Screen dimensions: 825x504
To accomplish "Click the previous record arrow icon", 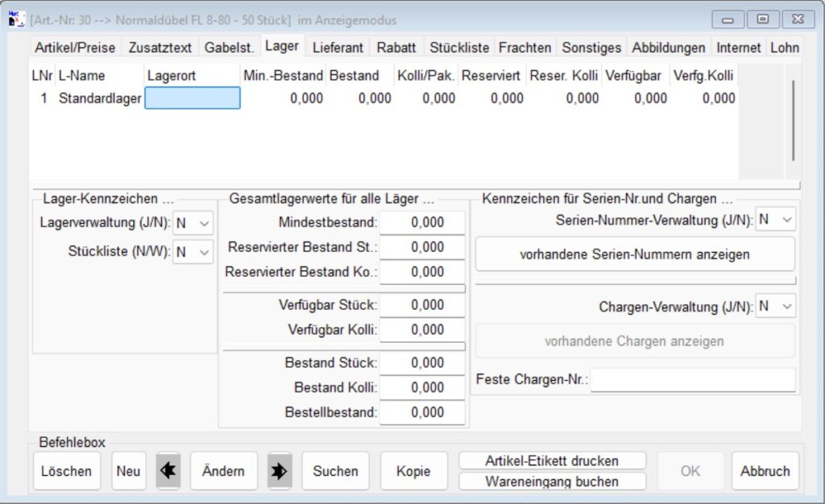I will (x=168, y=471).
